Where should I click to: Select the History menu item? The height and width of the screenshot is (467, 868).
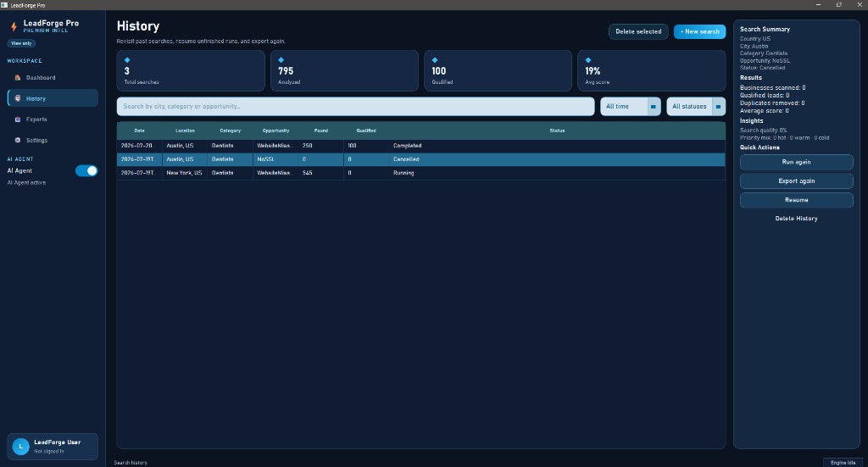tap(53, 98)
